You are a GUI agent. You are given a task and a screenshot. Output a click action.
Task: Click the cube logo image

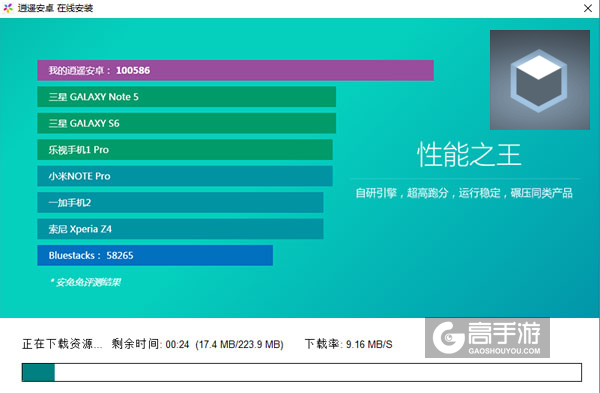[540, 80]
